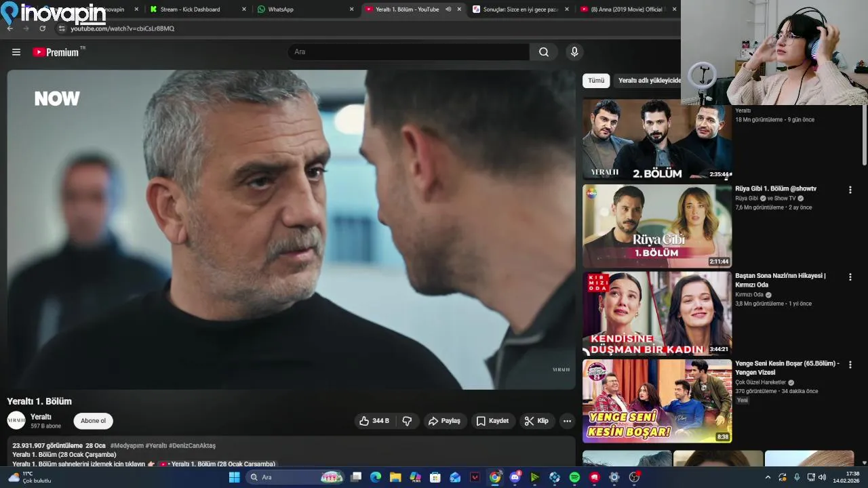
Task: Open Çok Güzel Hareketler channel name
Action: (x=761, y=382)
